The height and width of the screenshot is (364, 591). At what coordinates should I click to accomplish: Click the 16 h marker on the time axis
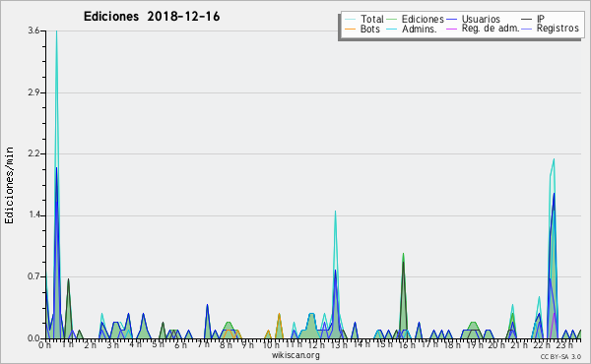click(x=407, y=344)
